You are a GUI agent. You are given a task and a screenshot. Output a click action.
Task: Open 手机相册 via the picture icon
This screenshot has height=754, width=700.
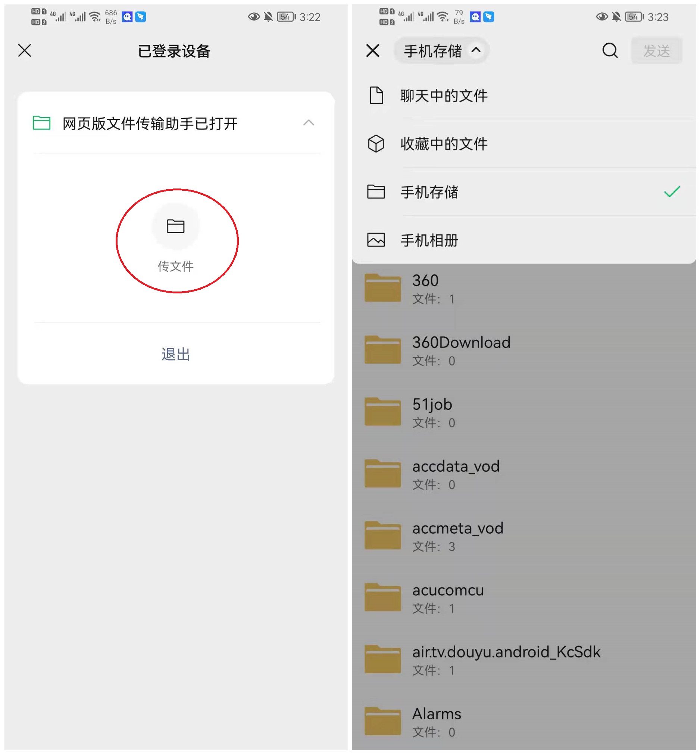click(376, 240)
